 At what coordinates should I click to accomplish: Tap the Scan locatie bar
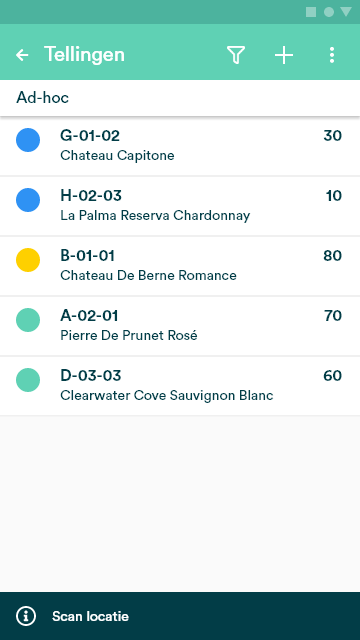(x=180, y=616)
